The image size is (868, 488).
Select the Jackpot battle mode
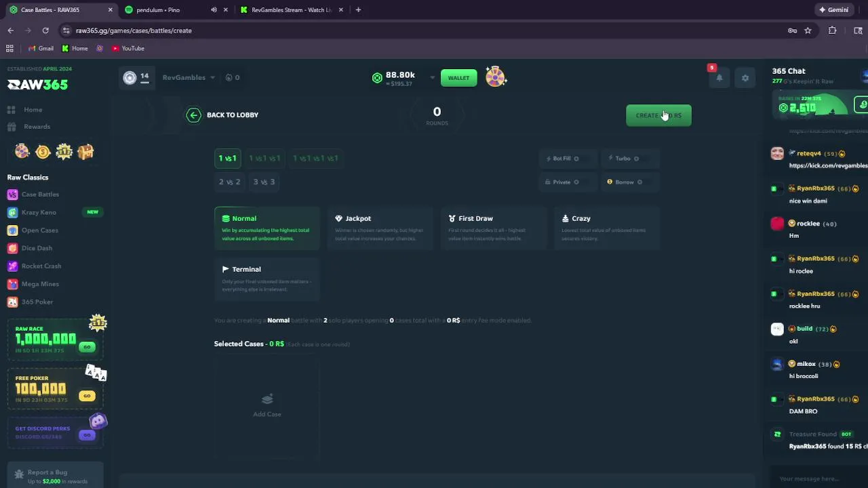[380, 229]
